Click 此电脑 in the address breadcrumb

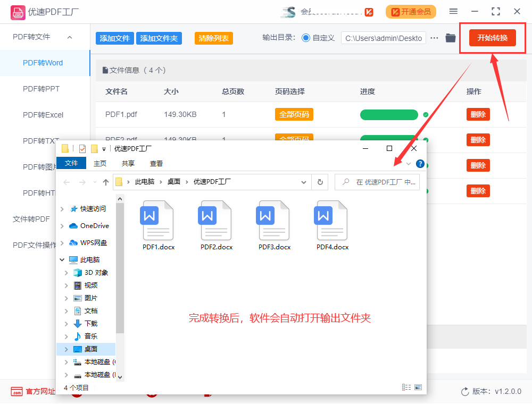[x=145, y=182]
